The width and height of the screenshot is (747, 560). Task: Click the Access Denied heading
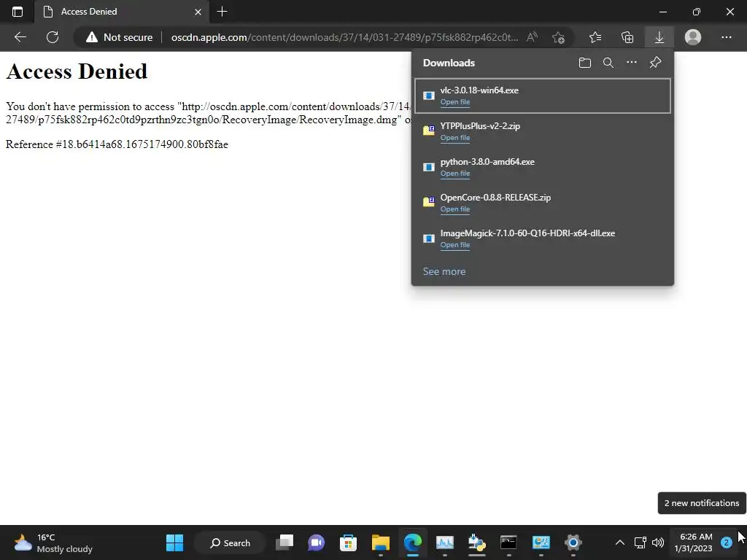point(77,71)
